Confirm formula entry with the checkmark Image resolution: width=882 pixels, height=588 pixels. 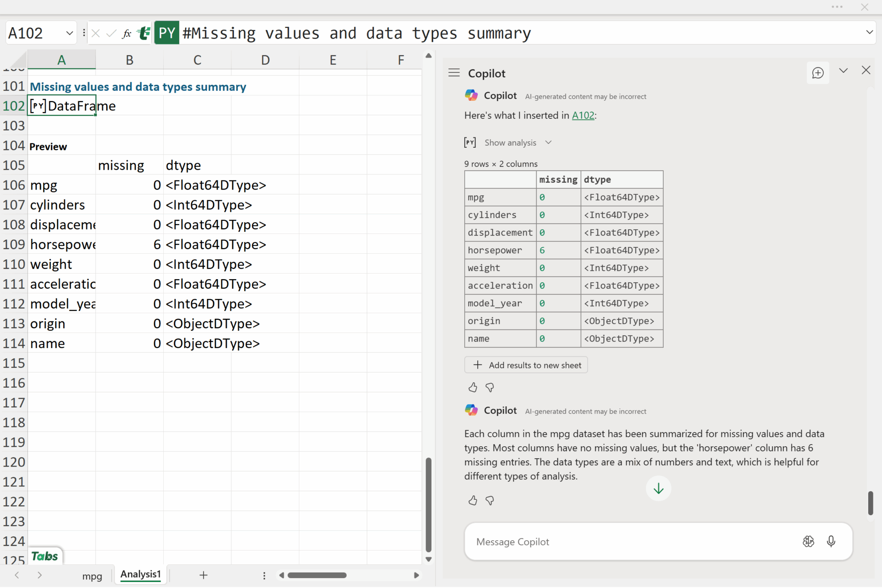[111, 33]
